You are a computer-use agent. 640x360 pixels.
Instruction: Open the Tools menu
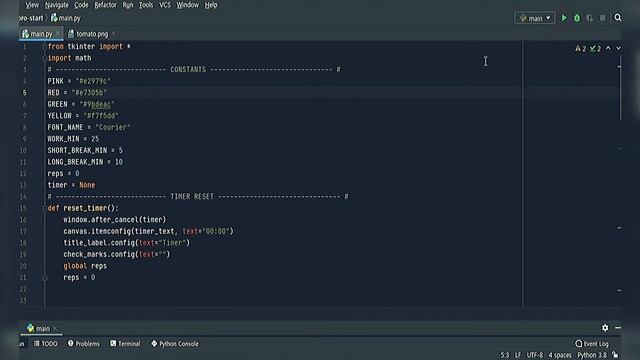(146, 5)
